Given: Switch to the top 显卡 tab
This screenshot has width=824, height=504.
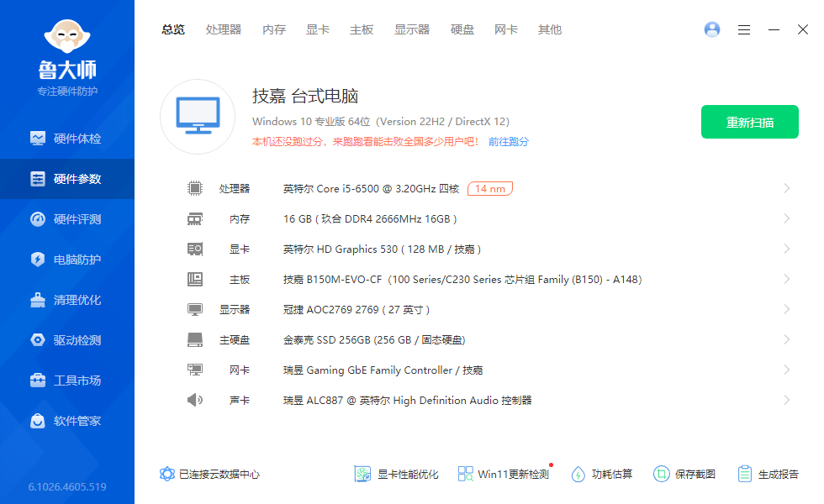Looking at the screenshot, I should coord(318,30).
